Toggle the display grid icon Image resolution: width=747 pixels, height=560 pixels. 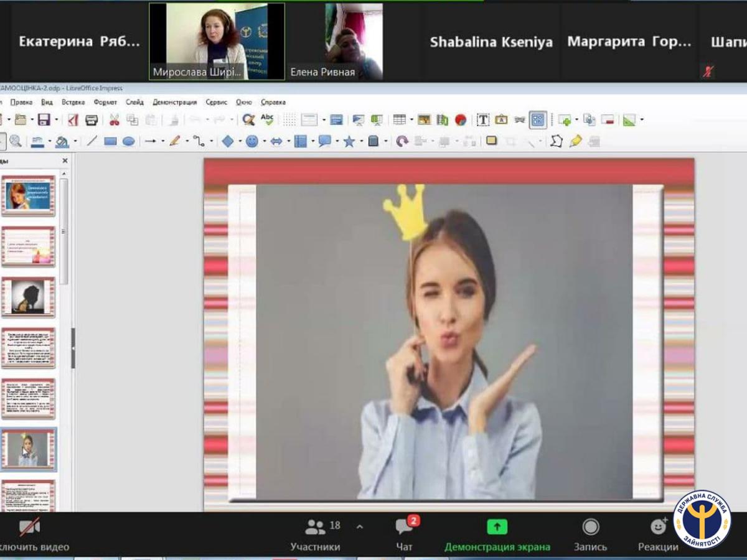289,119
